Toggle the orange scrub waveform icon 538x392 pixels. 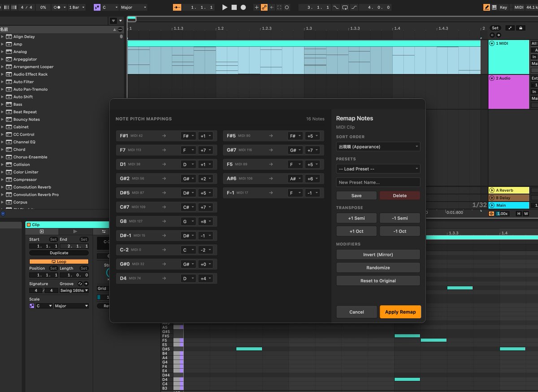(x=492, y=213)
